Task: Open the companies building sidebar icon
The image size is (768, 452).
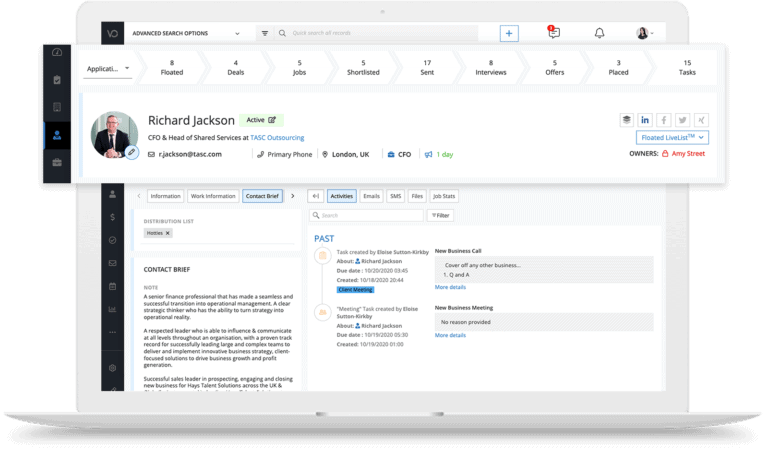Action: 57,107
